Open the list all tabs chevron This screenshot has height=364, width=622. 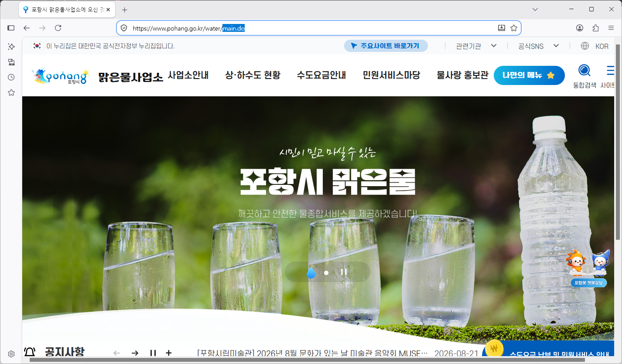pyautogui.click(x=535, y=9)
